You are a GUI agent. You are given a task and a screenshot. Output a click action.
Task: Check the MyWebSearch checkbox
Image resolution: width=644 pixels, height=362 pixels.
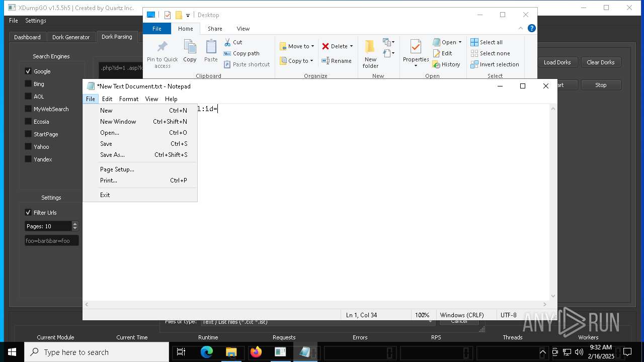pos(28,109)
